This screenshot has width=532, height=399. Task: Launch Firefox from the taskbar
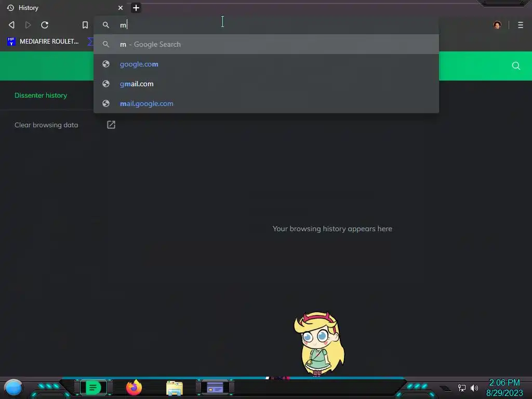[134, 388]
